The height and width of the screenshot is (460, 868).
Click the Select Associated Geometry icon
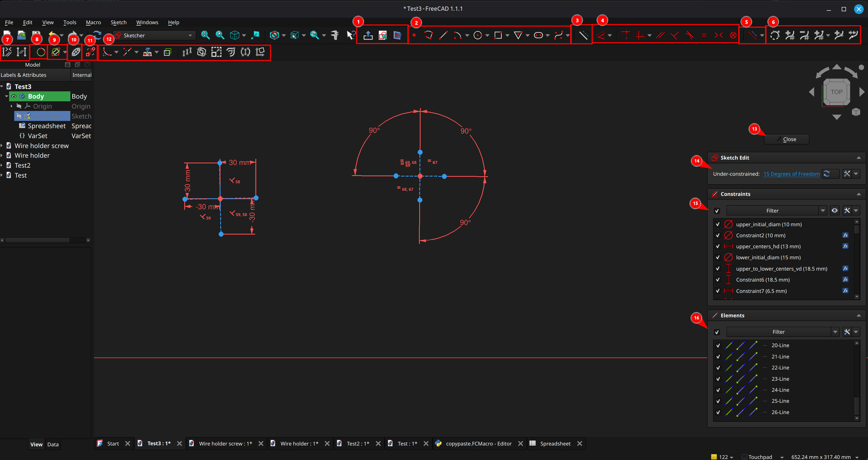tap(21, 52)
